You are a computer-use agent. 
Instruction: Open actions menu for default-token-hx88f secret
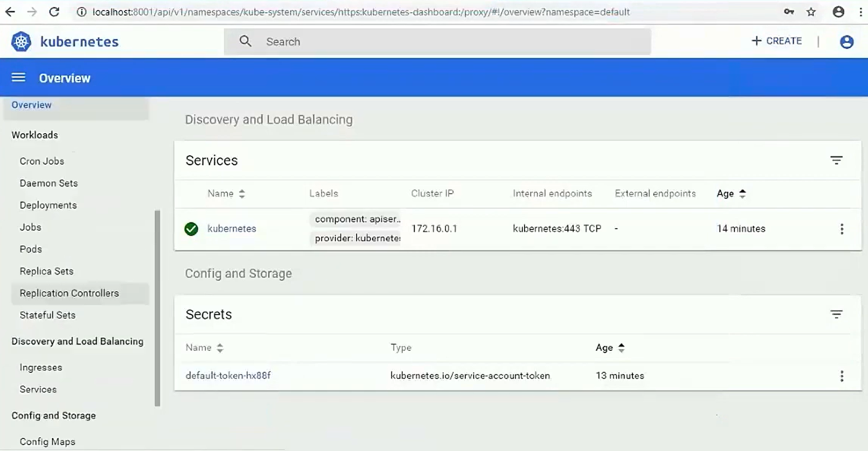pos(842,376)
